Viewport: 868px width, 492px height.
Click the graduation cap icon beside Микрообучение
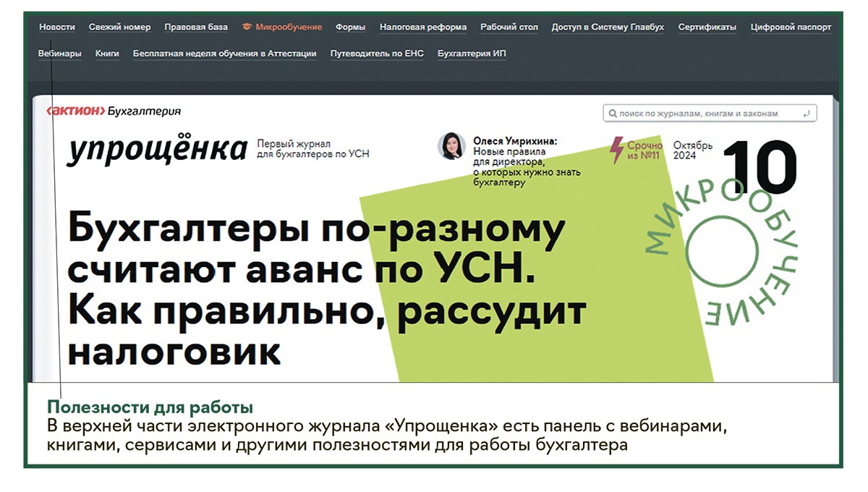(x=247, y=27)
